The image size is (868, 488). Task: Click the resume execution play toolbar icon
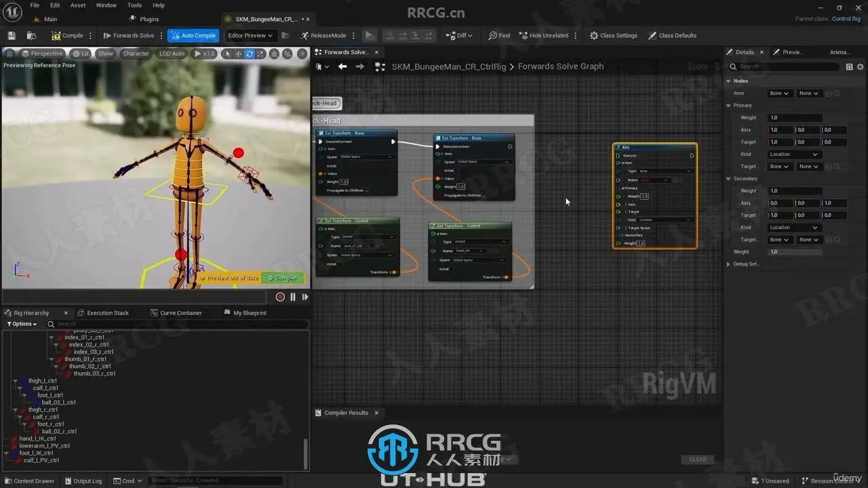tap(369, 35)
